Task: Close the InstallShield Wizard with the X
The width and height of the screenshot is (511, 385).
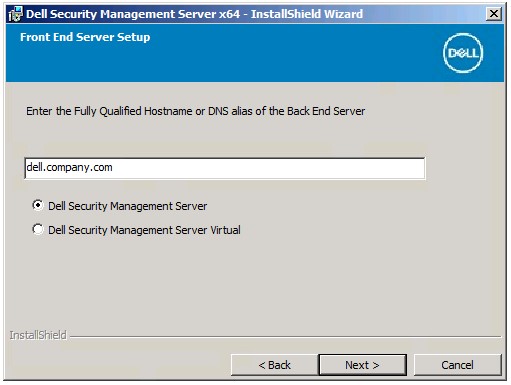Action: [494, 14]
